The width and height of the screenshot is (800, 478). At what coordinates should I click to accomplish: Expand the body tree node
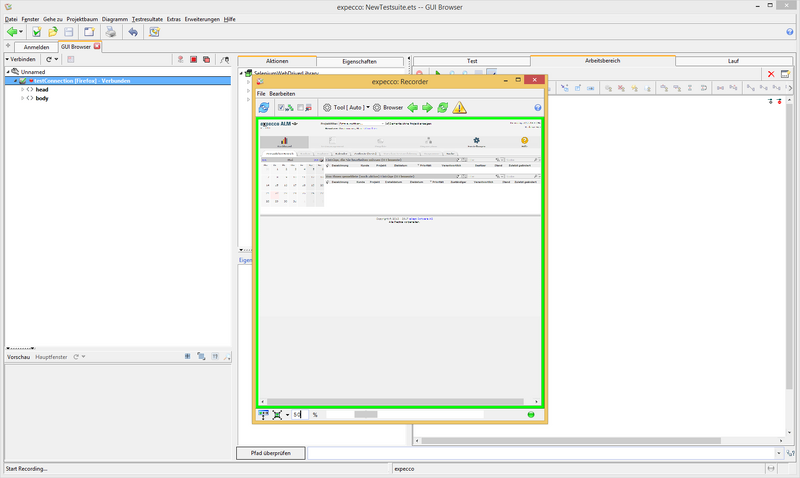[x=22, y=99]
